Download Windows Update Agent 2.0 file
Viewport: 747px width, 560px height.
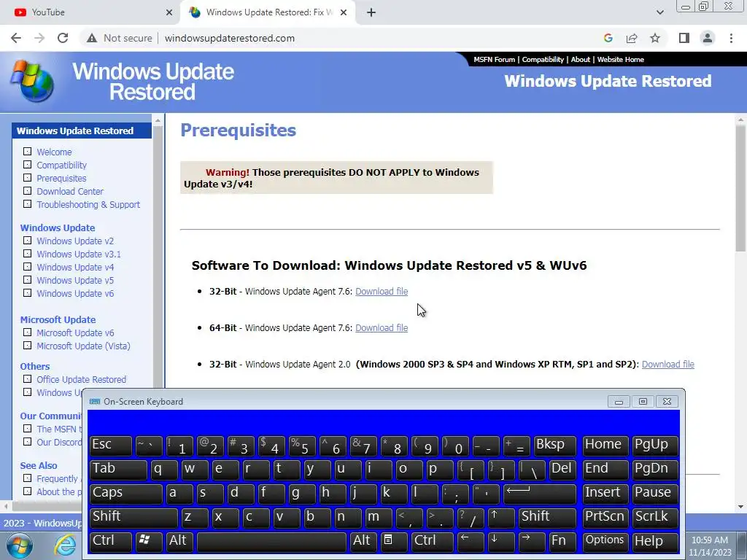click(668, 365)
